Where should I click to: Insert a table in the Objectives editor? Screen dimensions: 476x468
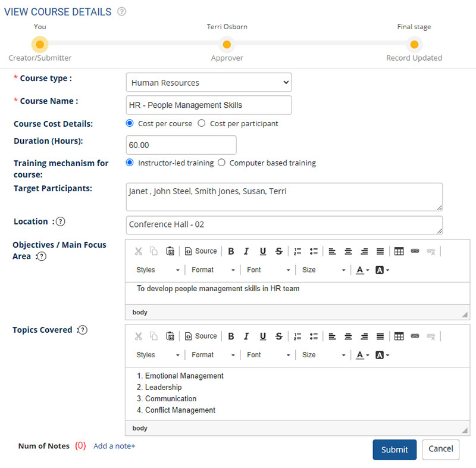coord(399,251)
